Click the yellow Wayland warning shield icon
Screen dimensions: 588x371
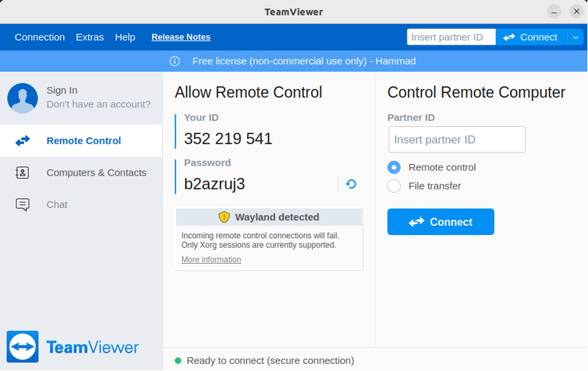click(x=224, y=217)
